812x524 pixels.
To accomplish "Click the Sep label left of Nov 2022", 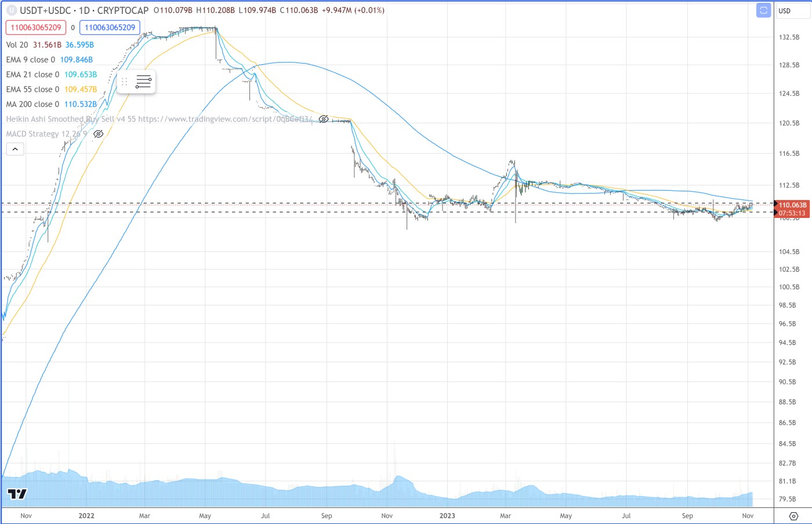I will [x=327, y=516].
